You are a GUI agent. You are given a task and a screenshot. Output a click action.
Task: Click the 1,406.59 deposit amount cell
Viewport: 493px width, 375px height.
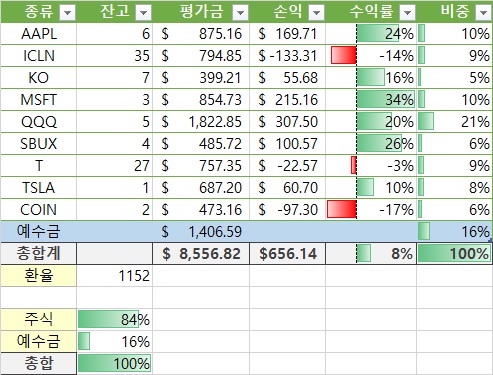pyautogui.click(x=201, y=232)
